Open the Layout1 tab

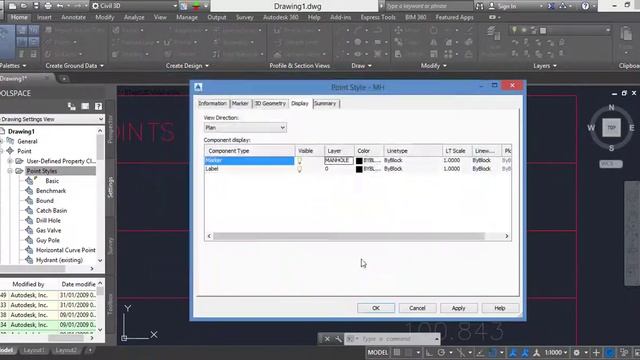(34, 350)
